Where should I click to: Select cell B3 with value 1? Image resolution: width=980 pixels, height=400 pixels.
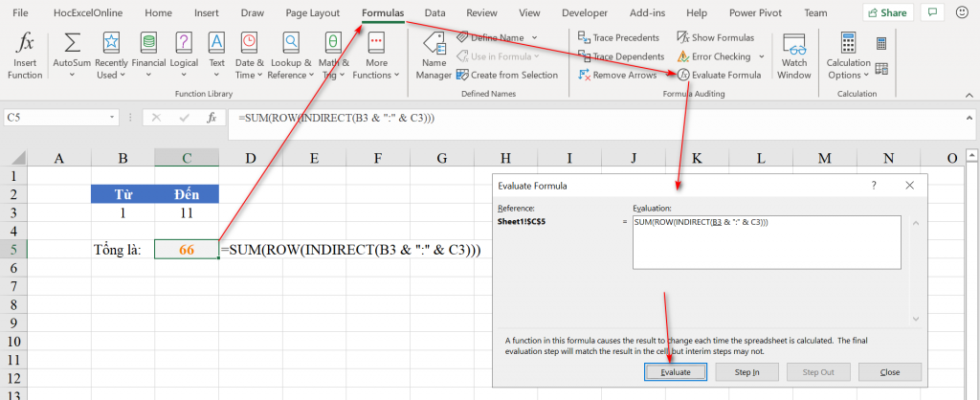(122, 212)
